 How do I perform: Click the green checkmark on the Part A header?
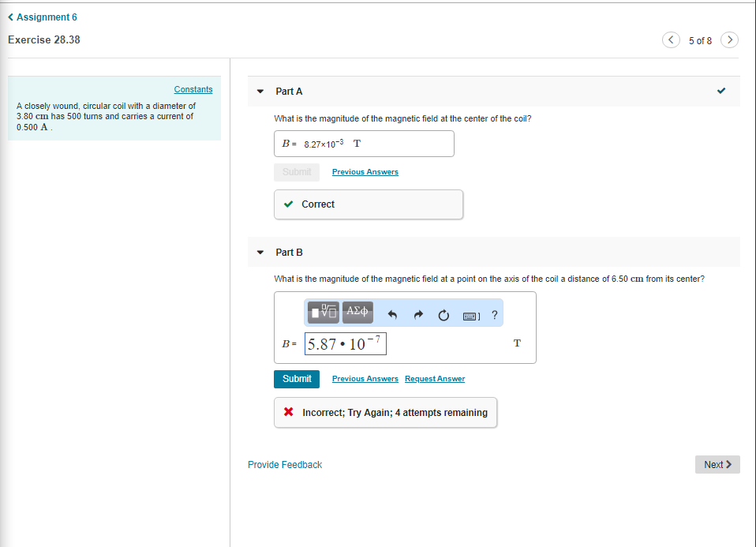[x=720, y=91]
